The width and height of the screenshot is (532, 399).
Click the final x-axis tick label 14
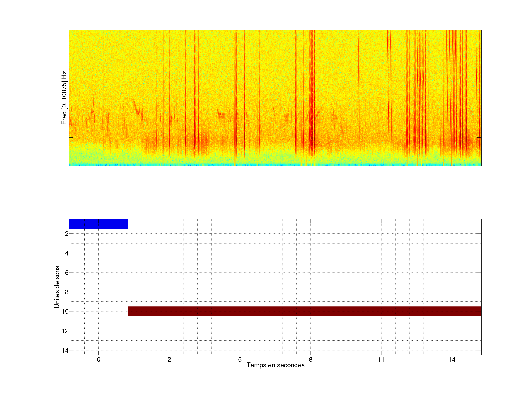pos(452,359)
